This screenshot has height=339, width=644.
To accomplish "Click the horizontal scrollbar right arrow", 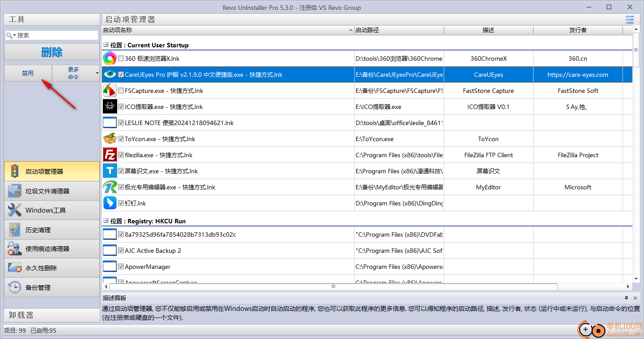I will coord(629,286).
